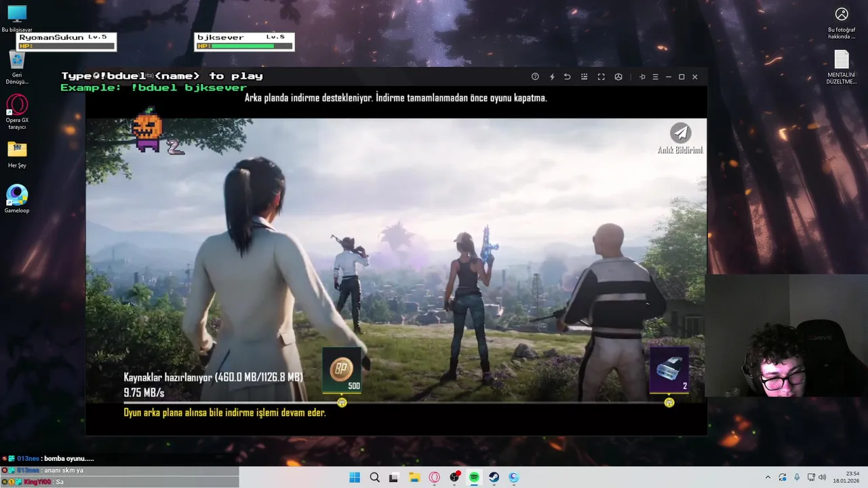Click the back arrow icon in Gameloop toolbar
868x488 pixels.
pyautogui.click(x=568, y=77)
